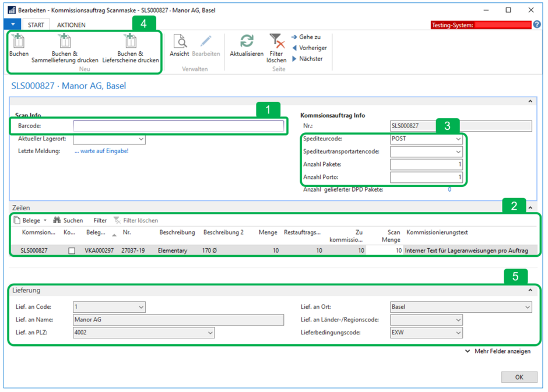Expand Mehr Felder anzeigen
548x392 pixels.
(498, 351)
